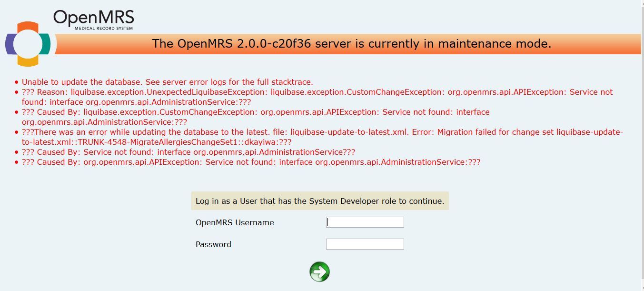The height and width of the screenshot is (291, 644).
Task: Click the 'Caused By: liquibase.exception.CustomChangeException' error line
Action: (x=256, y=117)
